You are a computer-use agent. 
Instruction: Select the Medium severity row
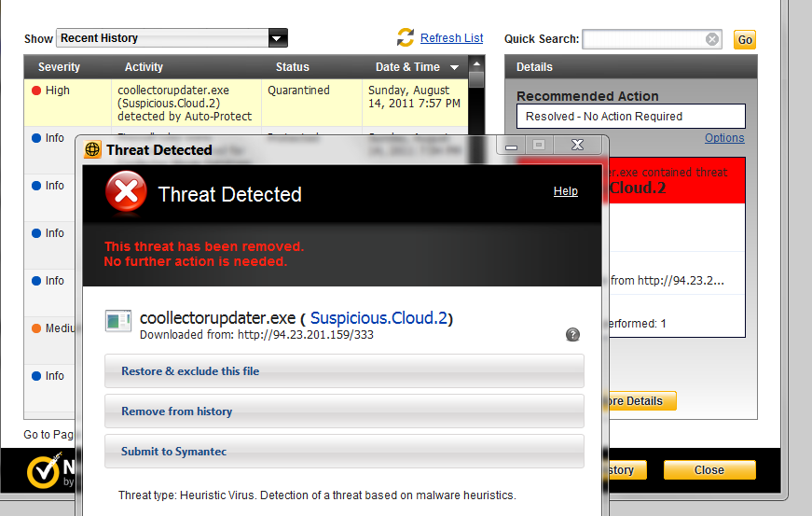coord(49,341)
